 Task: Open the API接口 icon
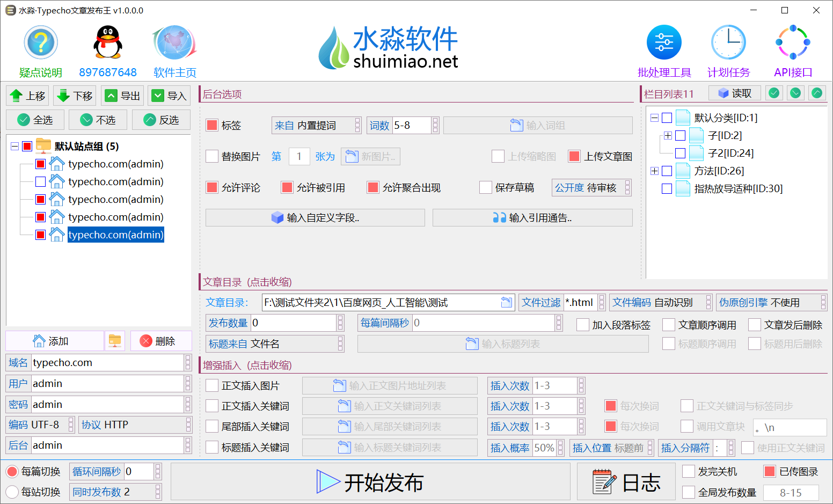(793, 42)
